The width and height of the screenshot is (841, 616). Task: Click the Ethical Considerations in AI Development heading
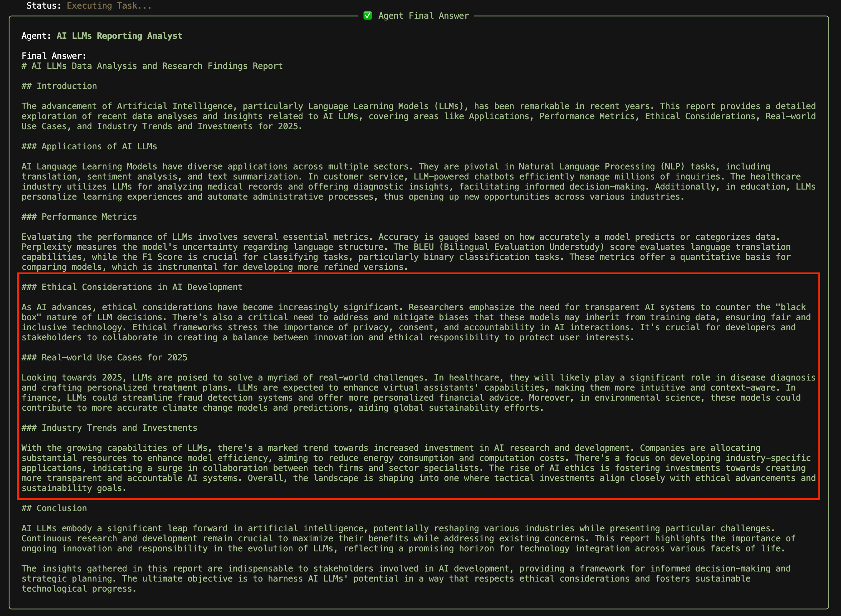(x=132, y=287)
